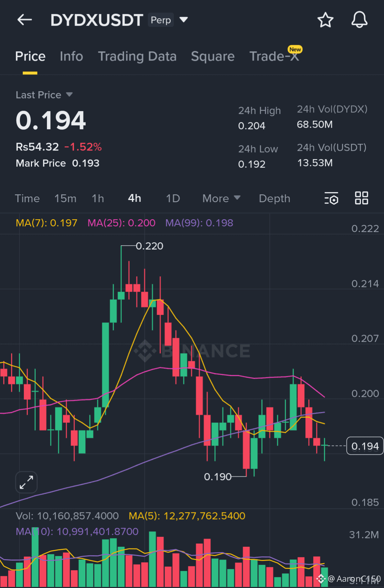Tap the 24h Vol(DYDX) value 68.50M
Screen dimensions: 384x588
315,124
